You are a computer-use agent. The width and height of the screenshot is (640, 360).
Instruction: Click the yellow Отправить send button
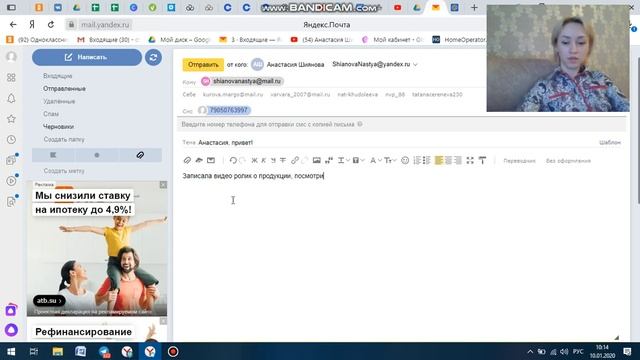click(203, 64)
